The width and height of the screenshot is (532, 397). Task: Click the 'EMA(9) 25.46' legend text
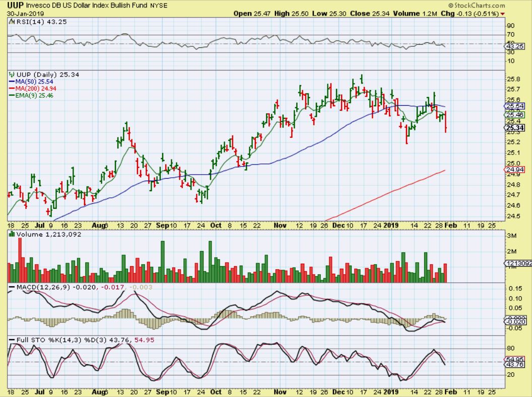[x=35, y=96]
